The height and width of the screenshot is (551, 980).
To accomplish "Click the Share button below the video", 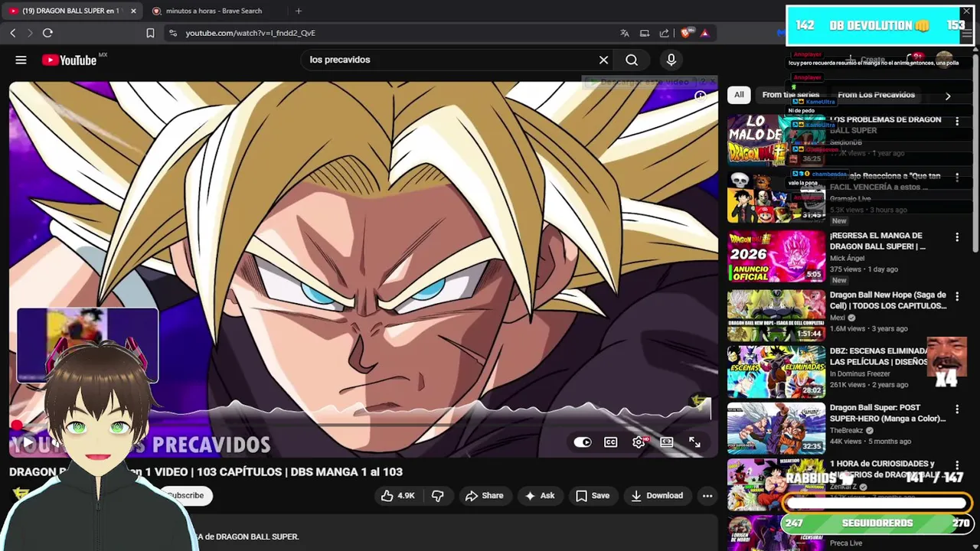I will coord(484,496).
